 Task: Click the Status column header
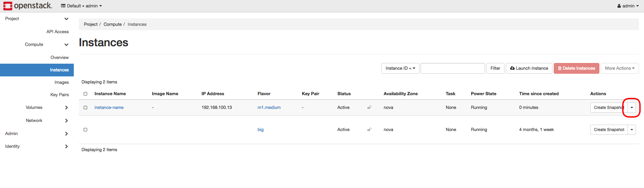(x=344, y=94)
